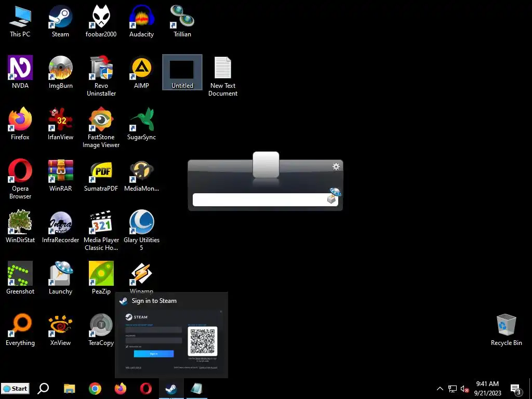This screenshot has height=399, width=532.
Task: Open the Start menu
Action: pyautogui.click(x=15, y=389)
